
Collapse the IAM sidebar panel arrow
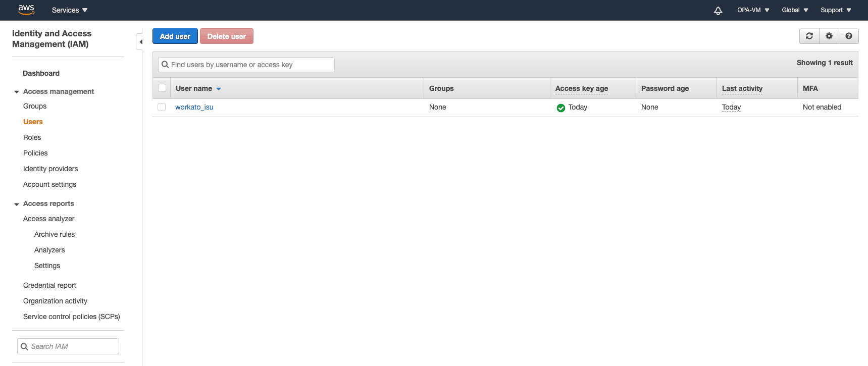click(x=140, y=42)
